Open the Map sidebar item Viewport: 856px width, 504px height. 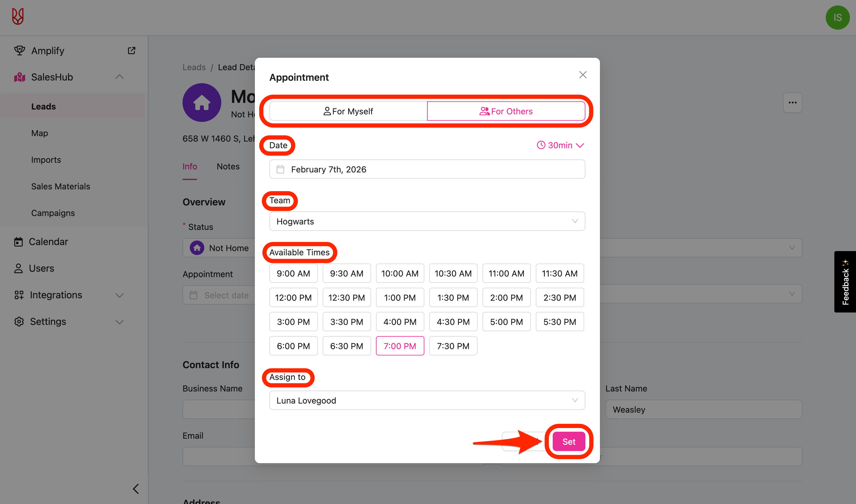point(39,133)
